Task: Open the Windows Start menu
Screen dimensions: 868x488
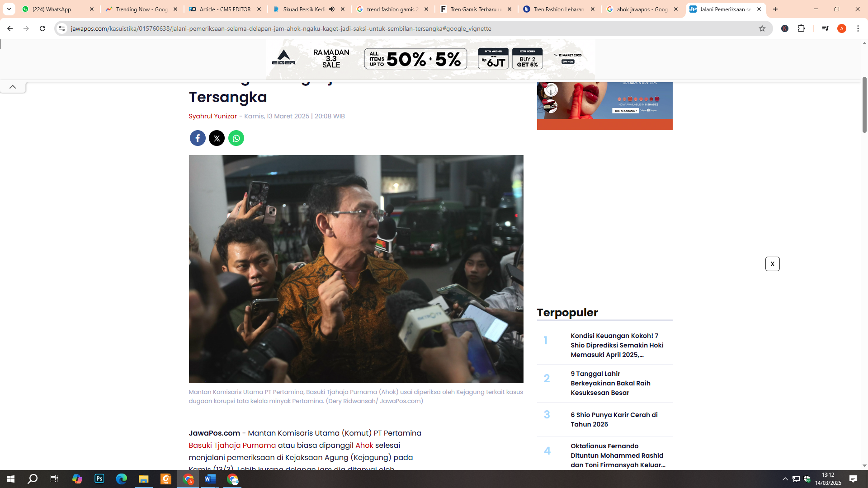Action: tap(11, 479)
